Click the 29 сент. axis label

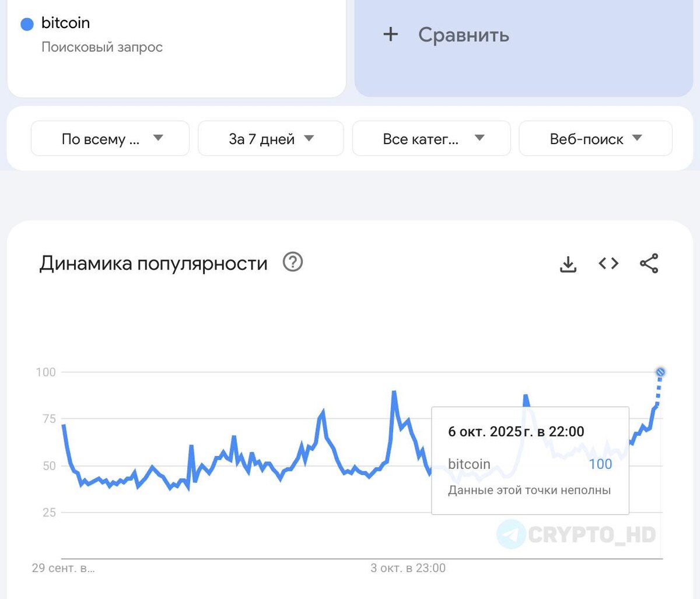point(63,568)
